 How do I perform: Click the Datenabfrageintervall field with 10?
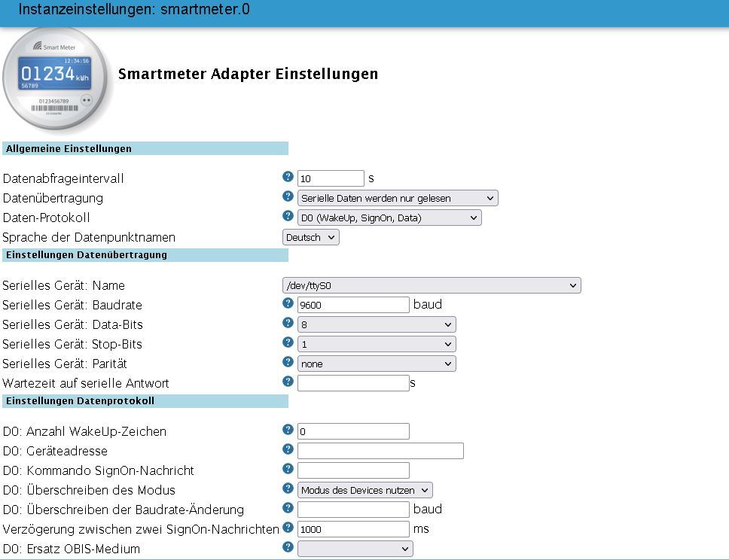click(331, 178)
